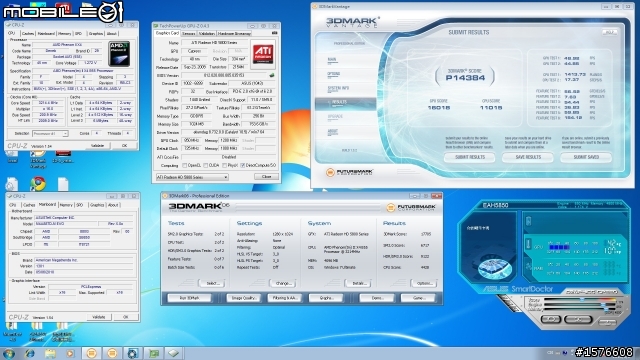Open Windows Media Player taskbar icon

(x=70, y=353)
